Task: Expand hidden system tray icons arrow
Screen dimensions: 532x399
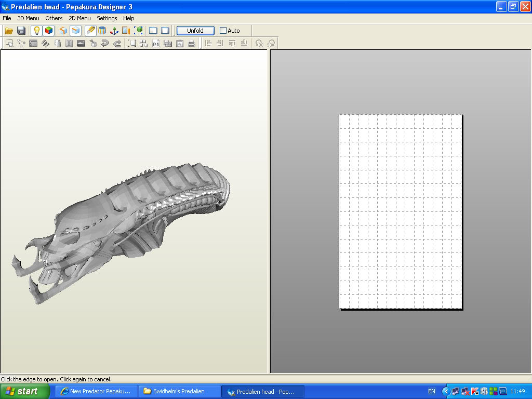Action: [445, 392]
